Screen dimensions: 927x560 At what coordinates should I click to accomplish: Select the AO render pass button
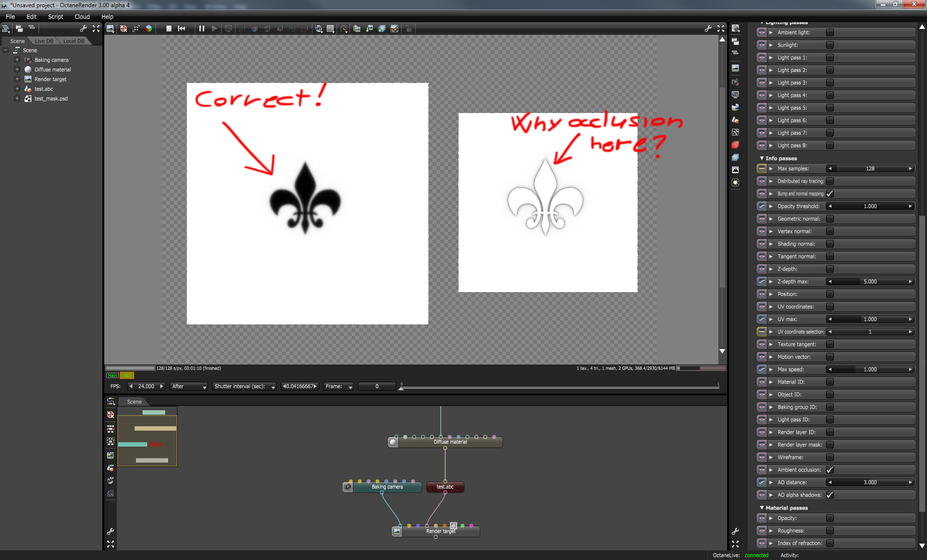[127, 376]
